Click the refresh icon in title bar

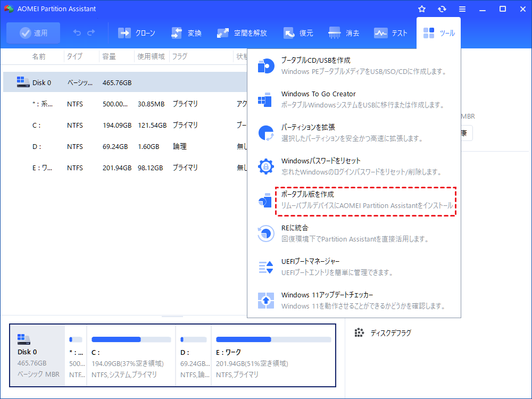coord(442,9)
